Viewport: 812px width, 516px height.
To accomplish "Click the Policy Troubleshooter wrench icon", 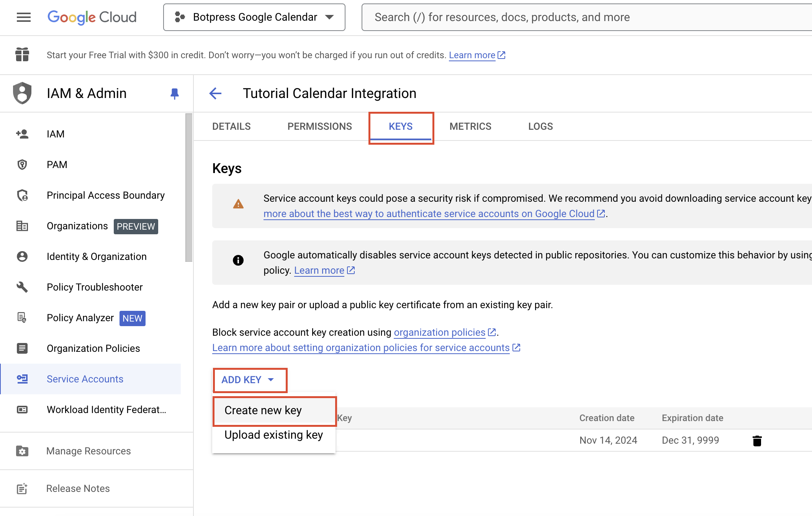I will tap(22, 287).
